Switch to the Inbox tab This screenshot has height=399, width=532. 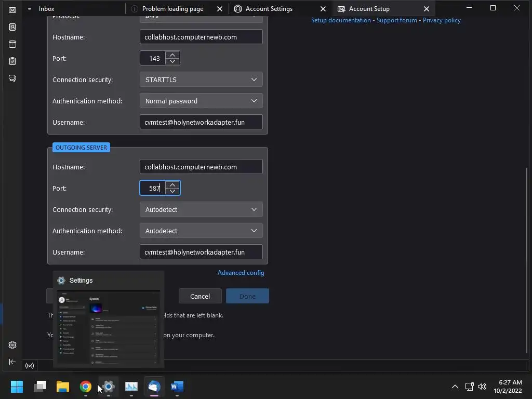click(x=46, y=9)
